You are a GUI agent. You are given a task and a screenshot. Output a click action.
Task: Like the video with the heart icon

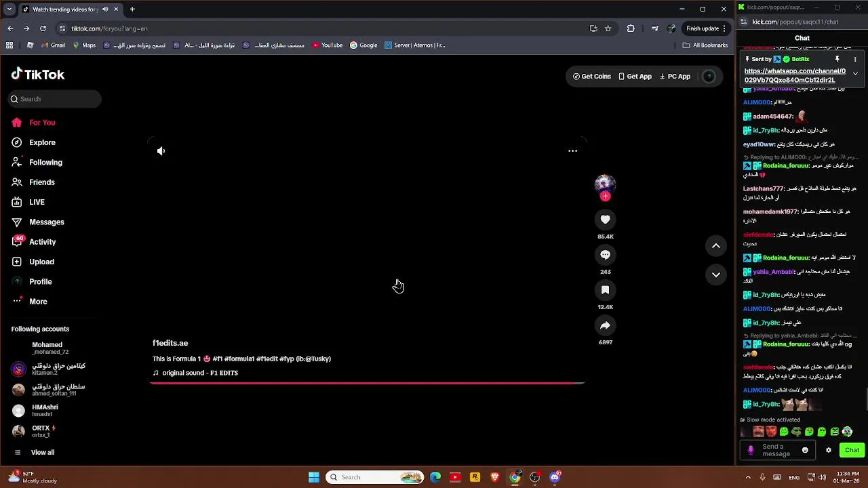605,220
